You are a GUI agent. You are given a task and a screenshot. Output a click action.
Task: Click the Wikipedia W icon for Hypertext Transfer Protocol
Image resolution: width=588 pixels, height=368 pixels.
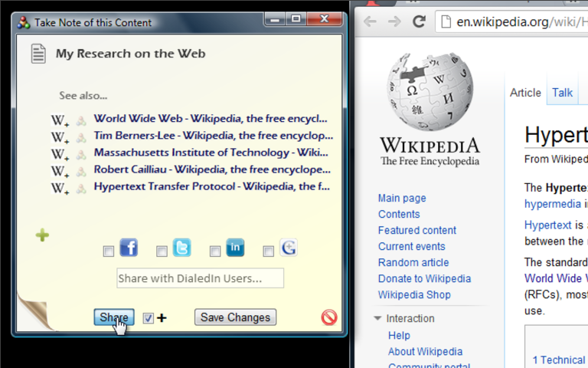pos(60,188)
